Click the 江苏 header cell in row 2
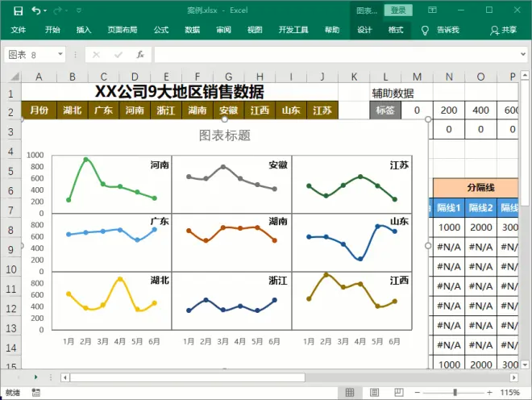The height and width of the screenshot is (400, 532). coord(322,110)
